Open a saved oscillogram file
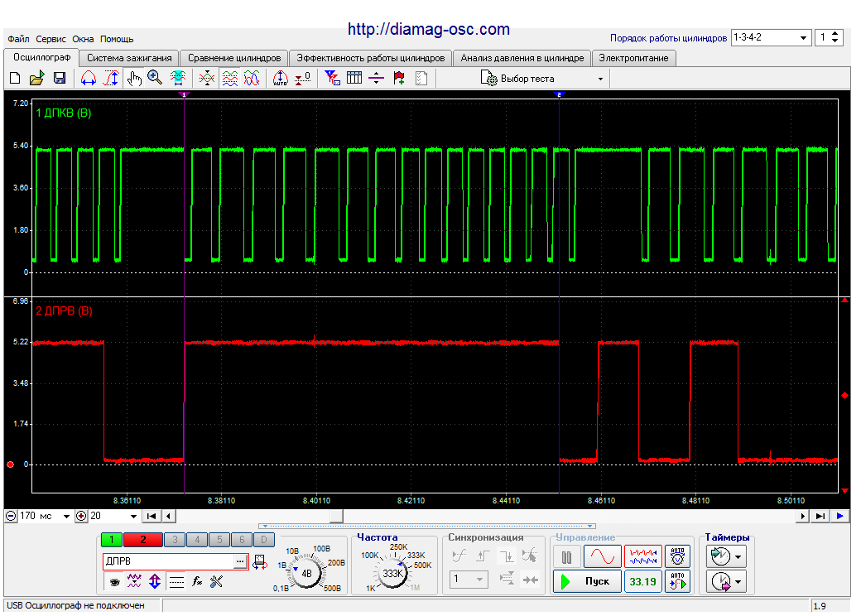 tap(36, 79)
